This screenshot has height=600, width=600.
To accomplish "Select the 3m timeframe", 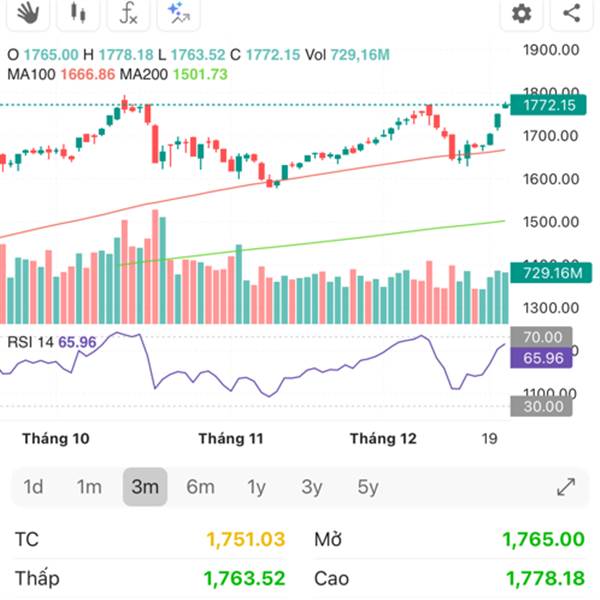I will (145, 487).
